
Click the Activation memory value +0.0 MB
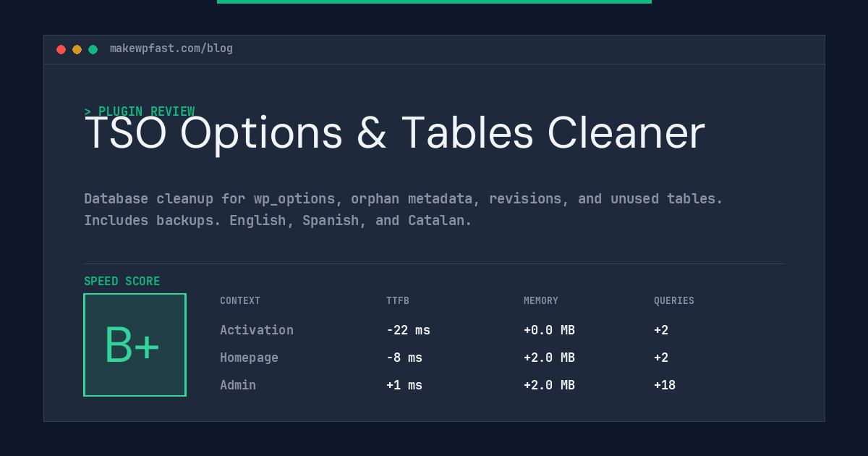tap(549, 330)
